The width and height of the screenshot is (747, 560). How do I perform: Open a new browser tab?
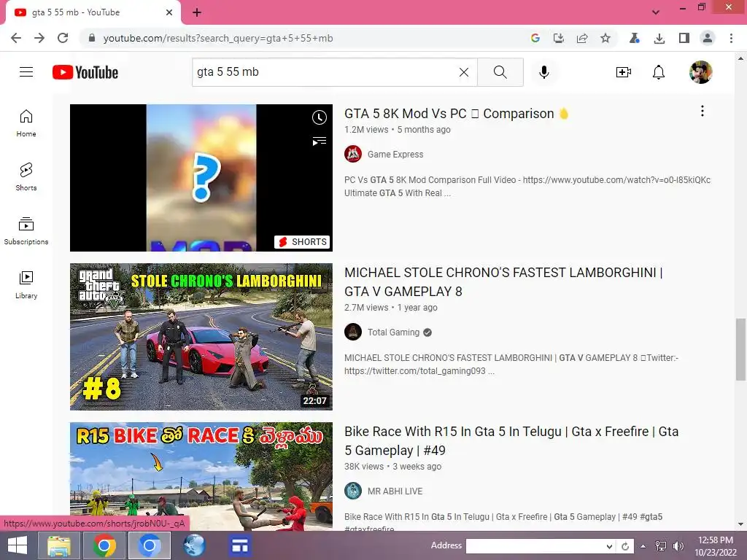pyautogui.click(x=197, y=12)
